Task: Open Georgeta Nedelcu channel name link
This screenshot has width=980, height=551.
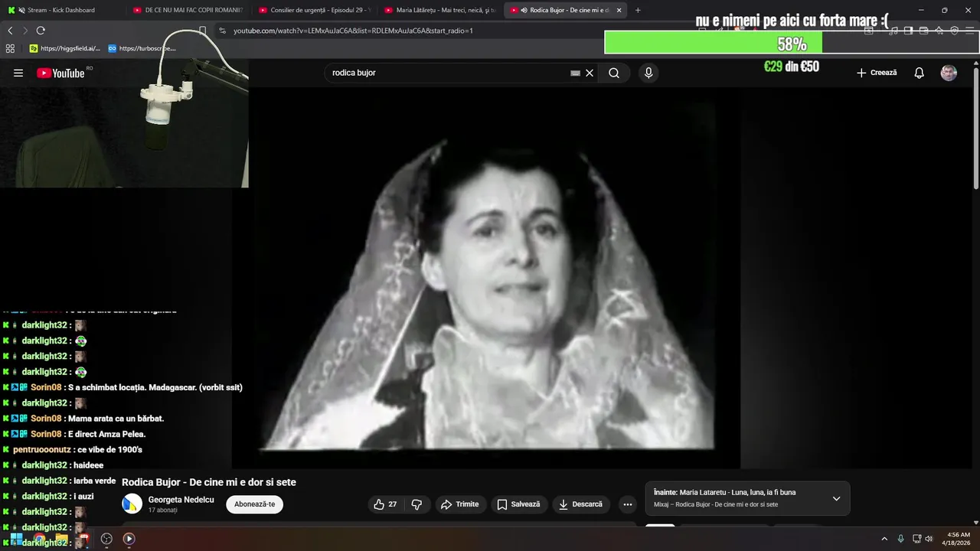Action: click(181, 500)
